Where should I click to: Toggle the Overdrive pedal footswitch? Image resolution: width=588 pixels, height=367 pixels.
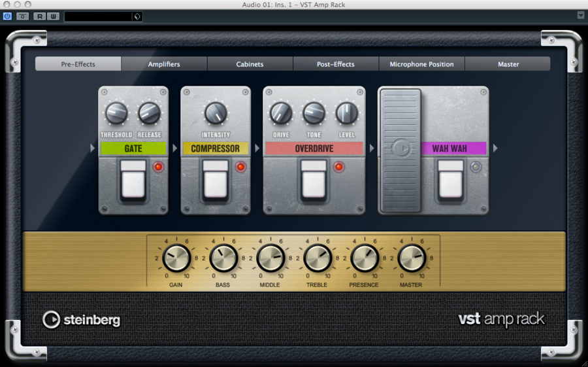point(314,179)
